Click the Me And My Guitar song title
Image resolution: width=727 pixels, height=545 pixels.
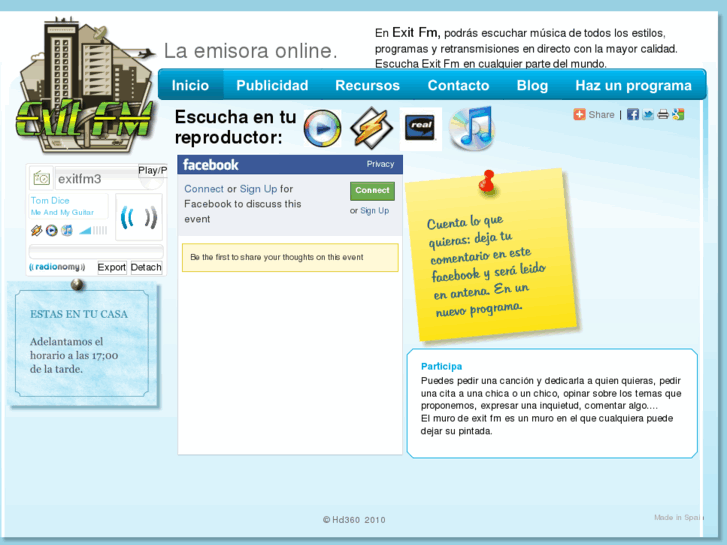coord(62,212)
